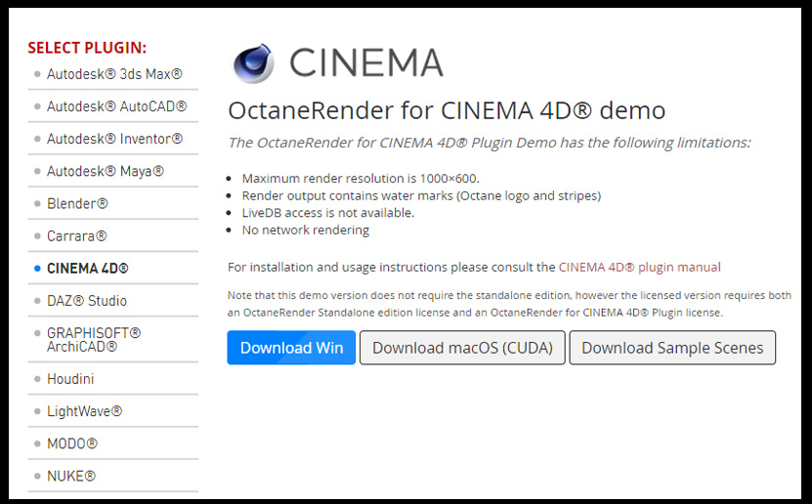
Task: Select DAZ Studio plugin
Action: 87,301
